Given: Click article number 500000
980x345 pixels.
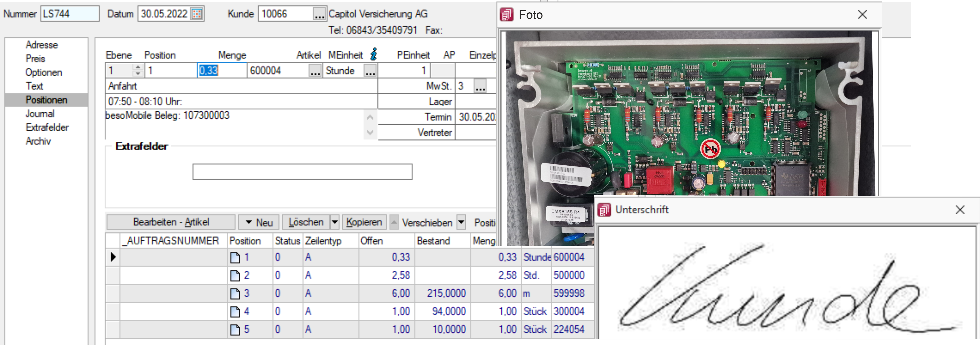Looking at the screenshot, I should 569,275.
